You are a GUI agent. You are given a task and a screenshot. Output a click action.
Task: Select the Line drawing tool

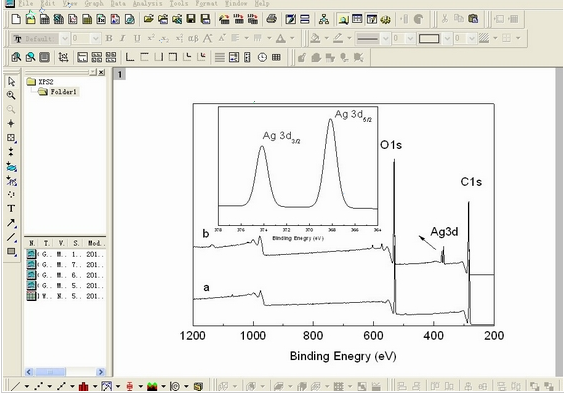click(11, 237)
